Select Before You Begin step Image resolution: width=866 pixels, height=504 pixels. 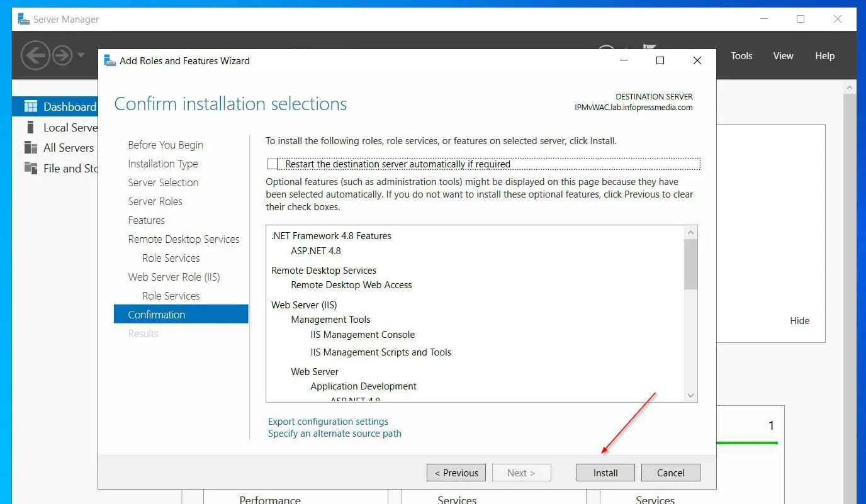point(166,145)
